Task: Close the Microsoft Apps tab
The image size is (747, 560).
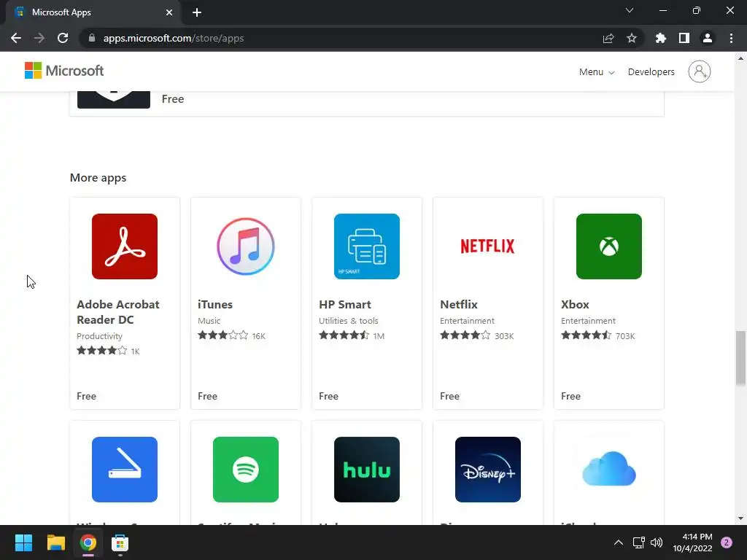Action: point(169,12)
